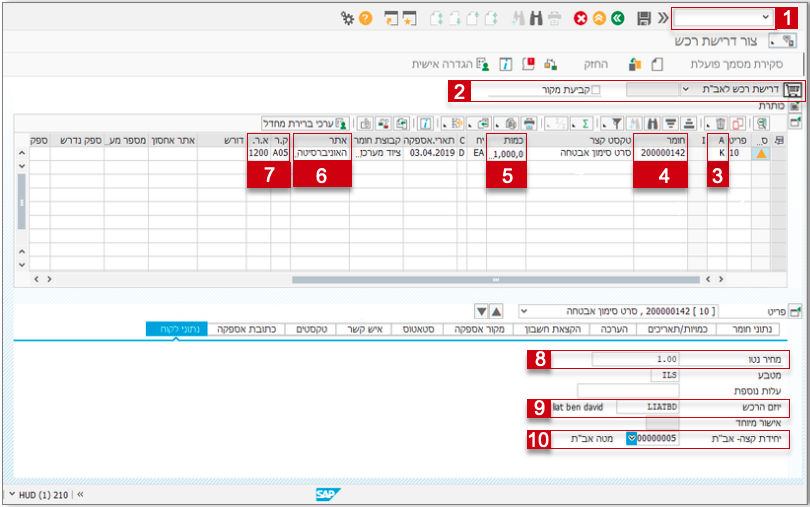Viewport: 810px width, 507px height.
Task: Click the set filter funnel icon
Action: [617, 124]
